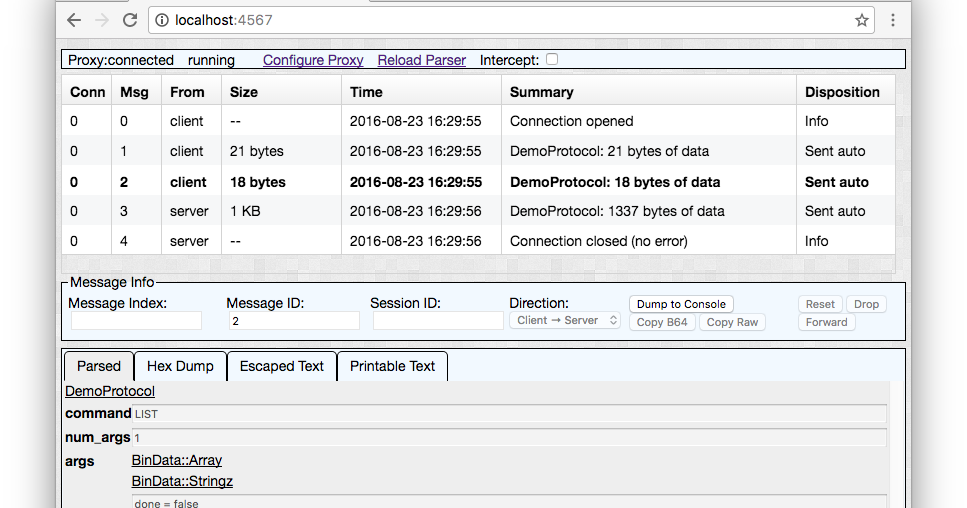The height and width of the screenshot is (508, 967).
Task: Bookmark page with the star icon
Action: click(861, 20)
